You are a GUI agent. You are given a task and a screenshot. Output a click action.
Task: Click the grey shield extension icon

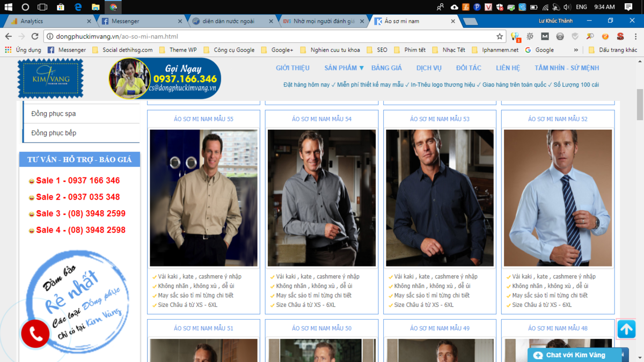click(575, 36)
